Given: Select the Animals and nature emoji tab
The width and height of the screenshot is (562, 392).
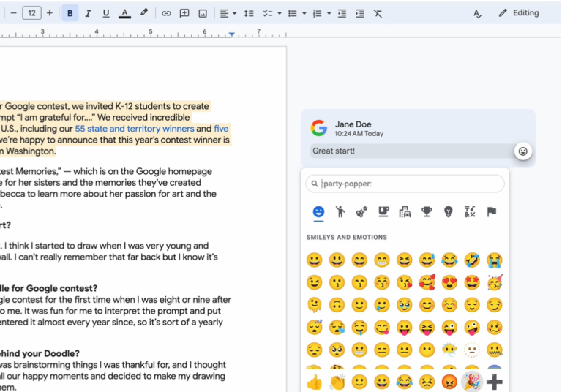Looking at the screenshot, I should [361, 212].
